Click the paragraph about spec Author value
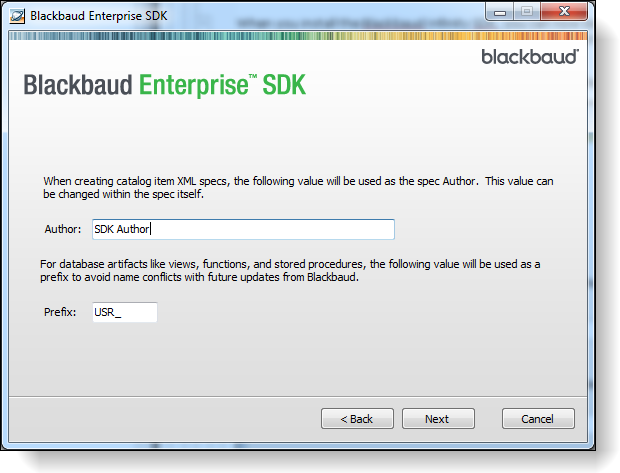620x473 pixels. 298,187
